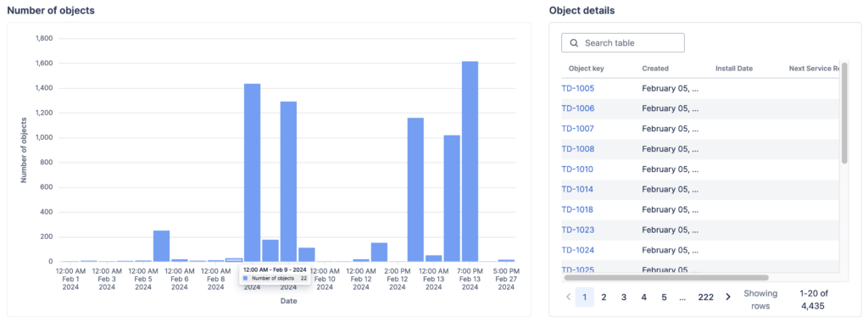Select page 2 in pagination
The width and height of the screenshot is (868, 322).
click(x=604, y=297)
